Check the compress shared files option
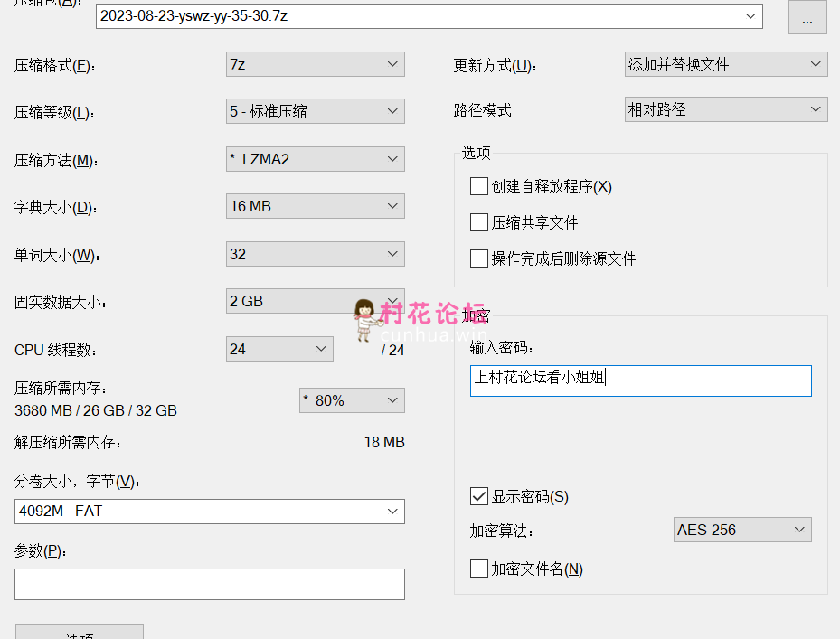This screenshot has height=639, width=840. (x=479, y=222)
